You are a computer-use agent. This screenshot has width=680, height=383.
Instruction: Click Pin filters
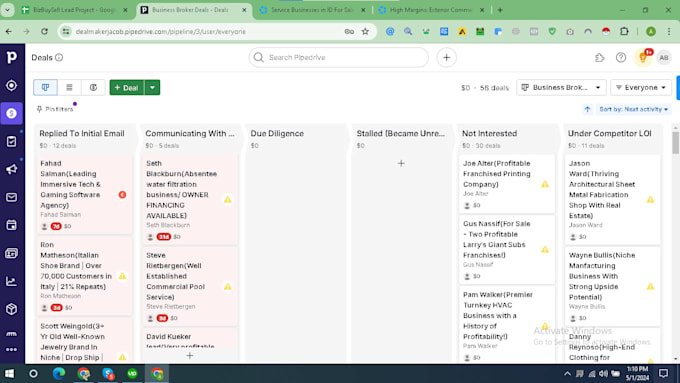[x=55, y=109]
